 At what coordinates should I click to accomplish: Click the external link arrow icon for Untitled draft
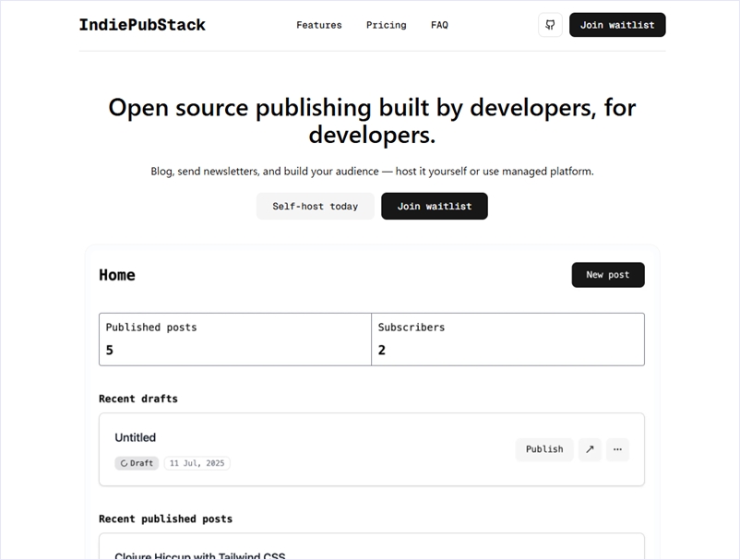coord(590,449)
